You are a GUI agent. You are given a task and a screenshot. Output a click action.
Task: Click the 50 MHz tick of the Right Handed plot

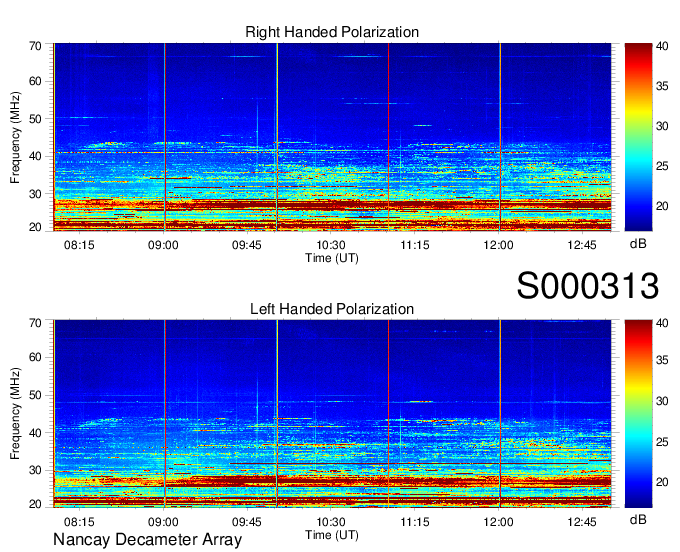(x=35, y=119)
